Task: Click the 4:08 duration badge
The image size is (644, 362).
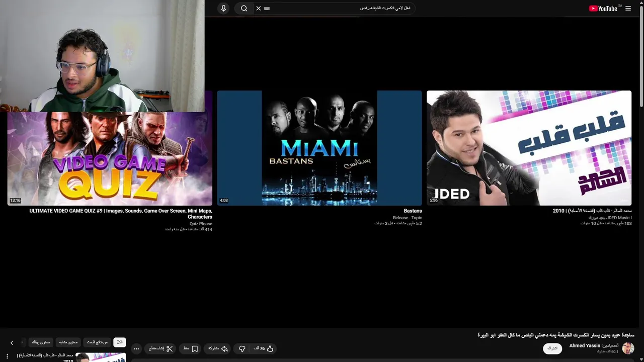Action: point(224,201)
